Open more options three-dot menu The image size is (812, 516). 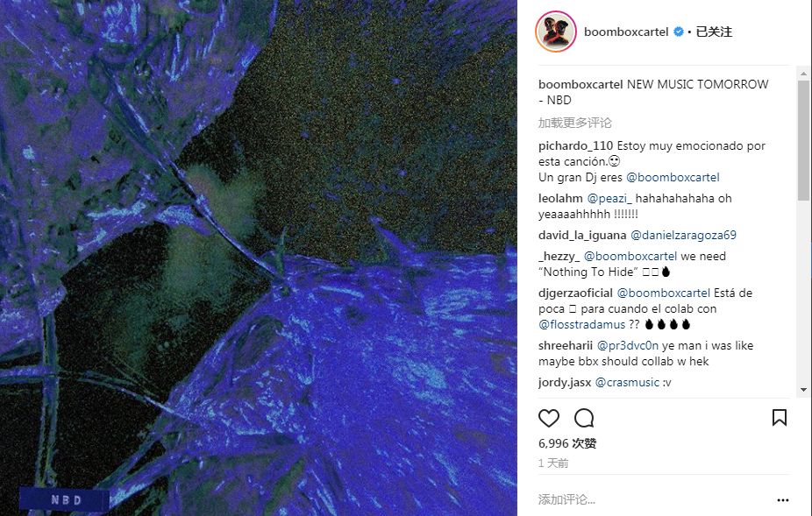(x=782, y=500)
